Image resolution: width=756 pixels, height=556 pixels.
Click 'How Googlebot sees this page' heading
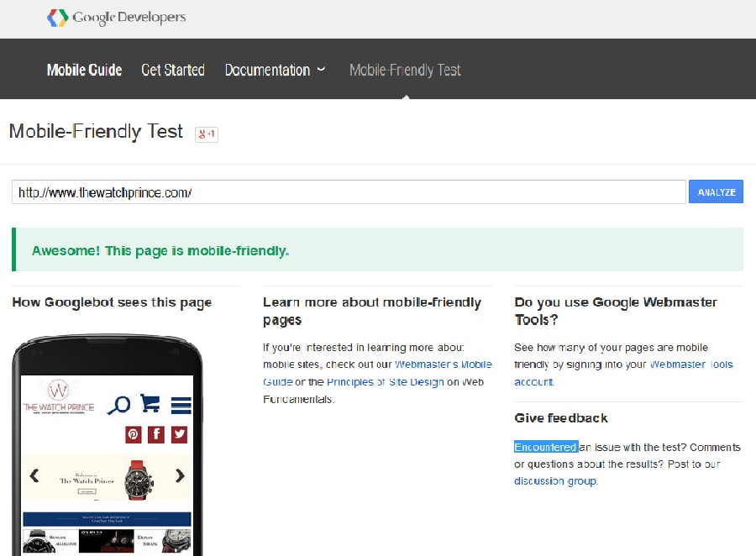point(112,302)
